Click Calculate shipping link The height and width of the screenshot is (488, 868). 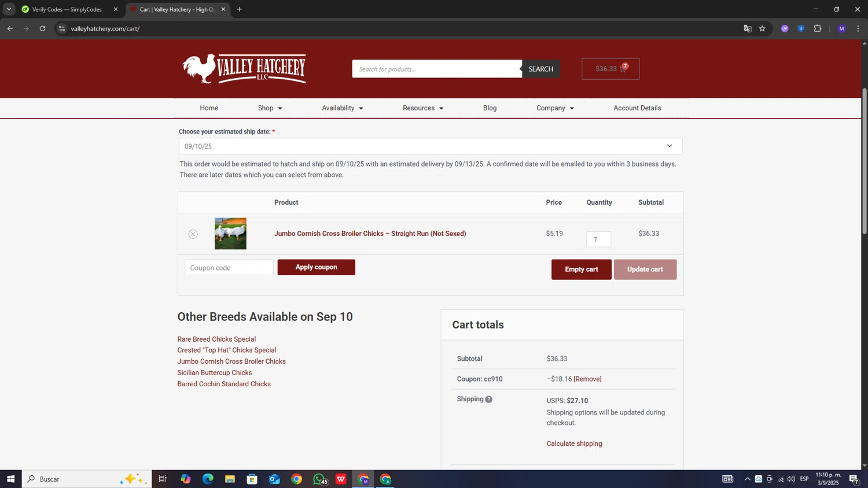[x=574, y=443]
